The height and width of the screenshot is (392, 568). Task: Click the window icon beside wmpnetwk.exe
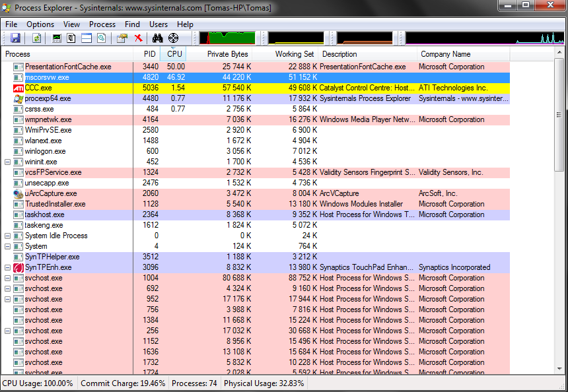pyautogui.click(x=18, y=119)
